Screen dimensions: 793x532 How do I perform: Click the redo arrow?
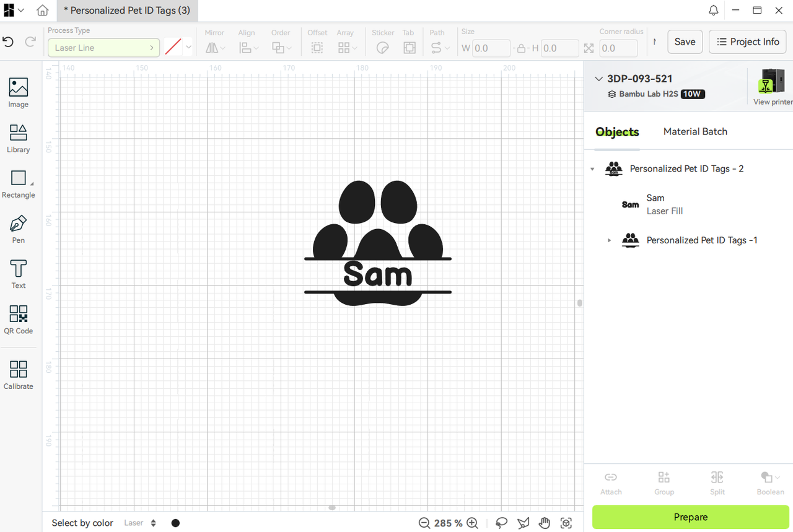pos(30,41)
